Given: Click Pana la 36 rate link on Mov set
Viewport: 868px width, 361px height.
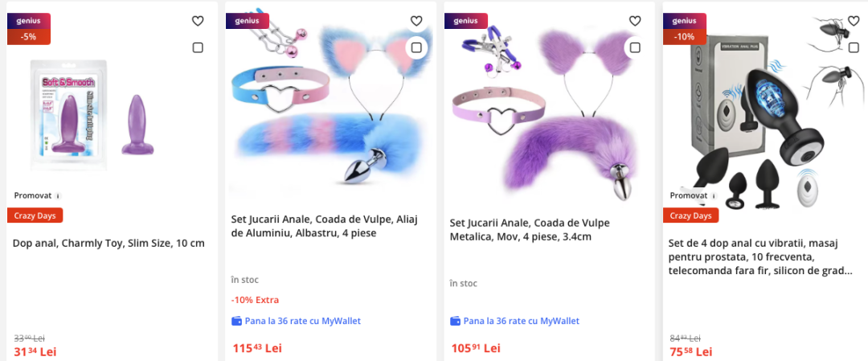Looking at the screenshot, I should pyautogui.click(x=522, y=321).
